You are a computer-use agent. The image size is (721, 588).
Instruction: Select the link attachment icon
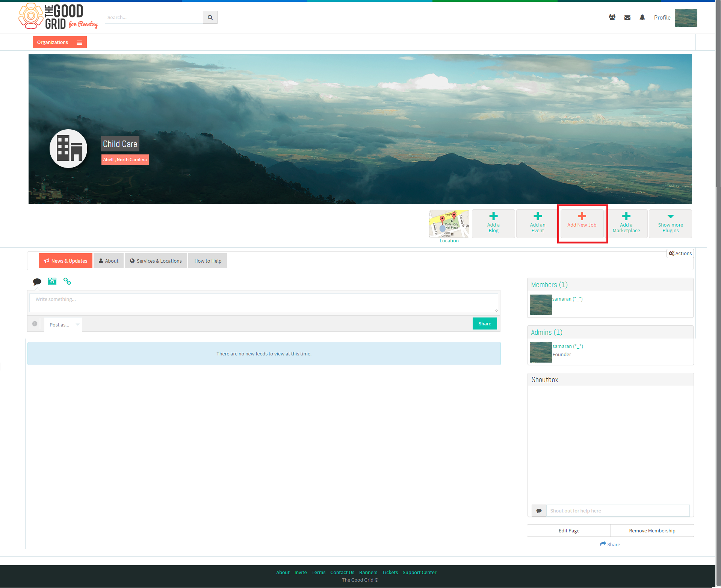(x=67, y=281)
